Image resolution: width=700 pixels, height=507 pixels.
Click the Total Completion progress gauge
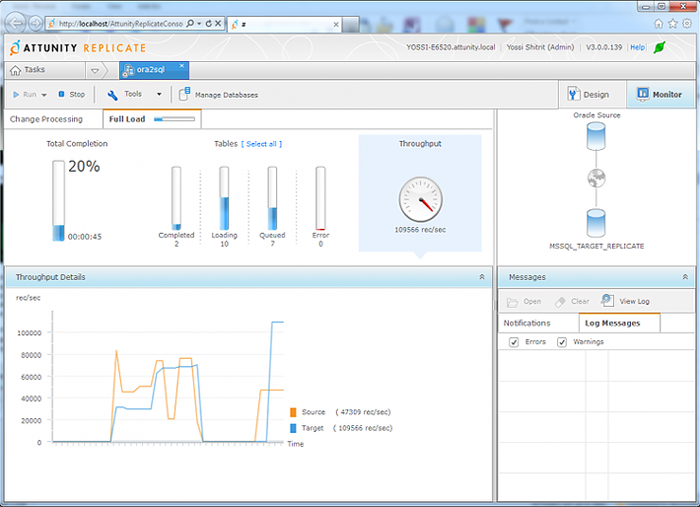[x=58, y=201]
